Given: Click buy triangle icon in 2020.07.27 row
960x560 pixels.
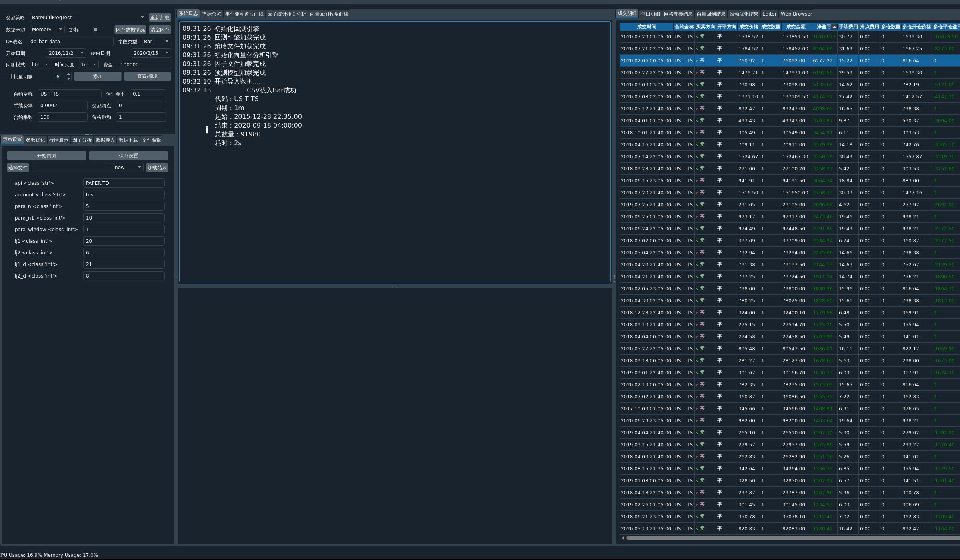Looking at the screenshot, I should click(697, 73).
